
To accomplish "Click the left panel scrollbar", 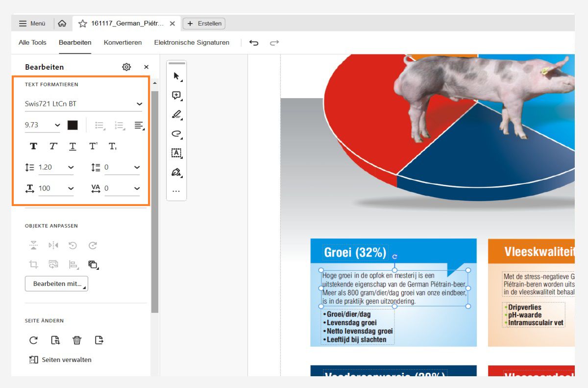I will [x=155, y=201].
